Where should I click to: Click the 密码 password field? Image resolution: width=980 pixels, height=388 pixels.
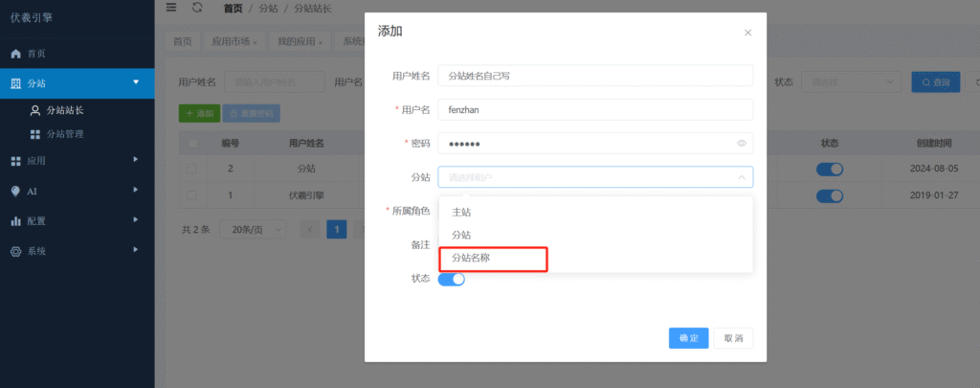pos(595,144)
